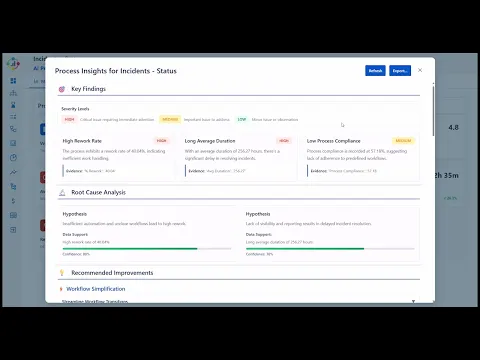This screenshot has width=480, height=360.
Task: Click the High Rework Rate evidence line
Action: pyautogui.click(x=90, y=171)
